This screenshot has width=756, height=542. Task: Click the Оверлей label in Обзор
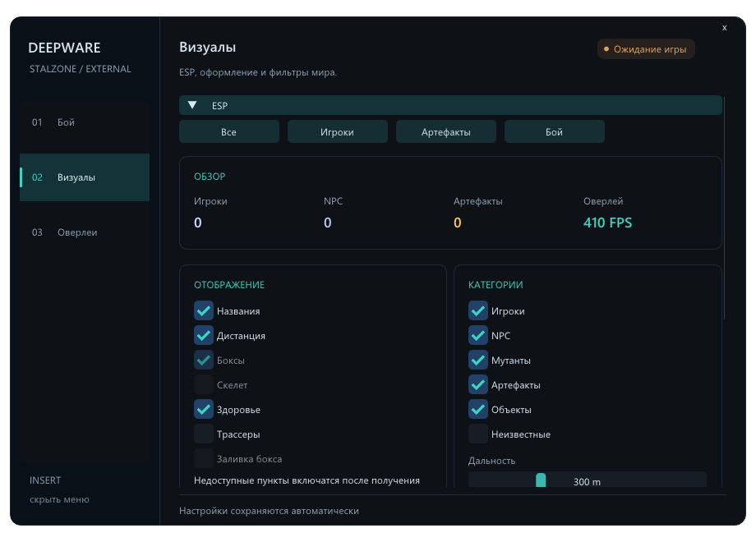click(603, 201)
